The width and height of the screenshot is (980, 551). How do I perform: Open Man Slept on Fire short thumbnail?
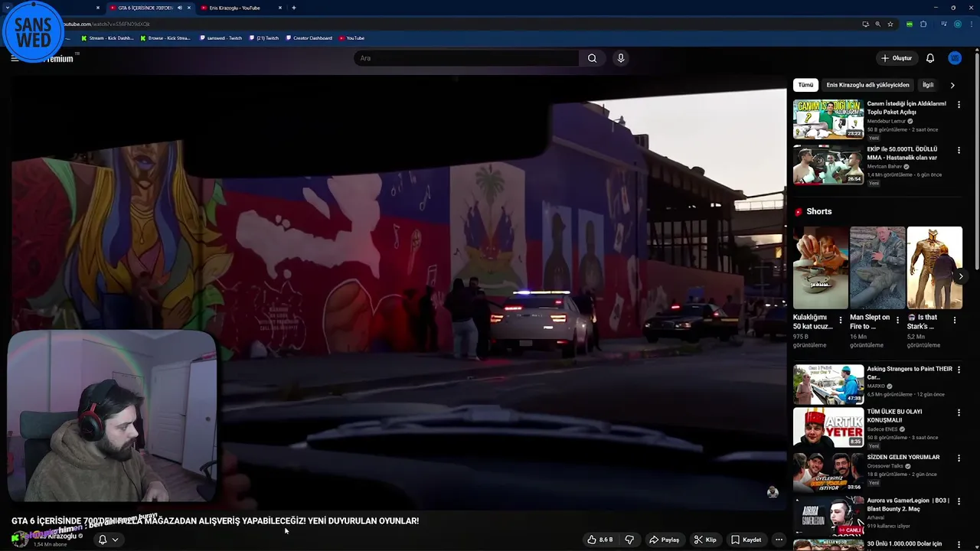point(877,267)
